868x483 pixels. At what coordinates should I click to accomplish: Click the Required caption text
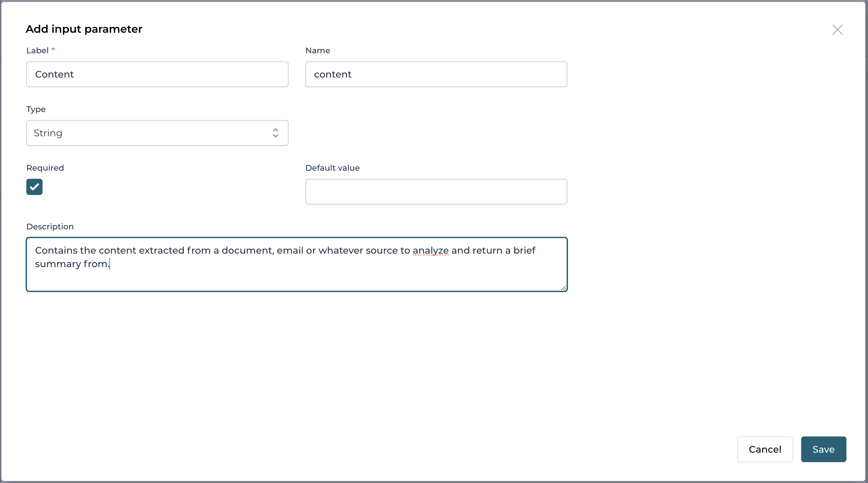coord(45,168)
